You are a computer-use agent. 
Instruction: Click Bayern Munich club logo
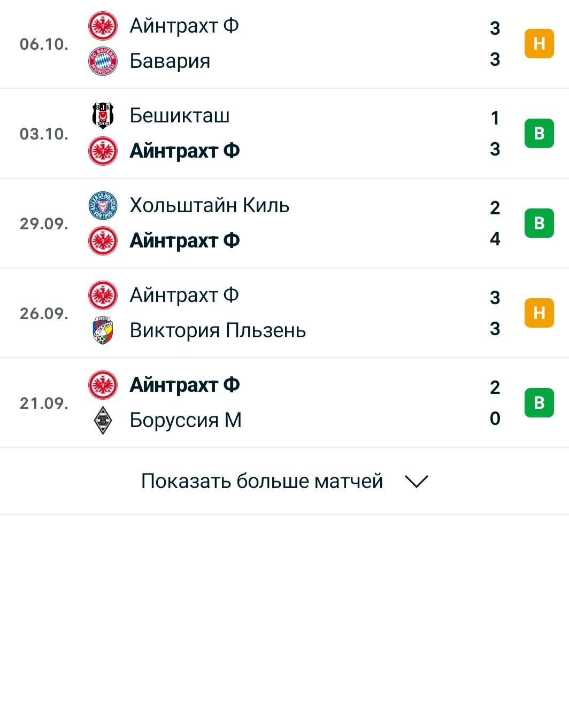pos(103,61)
